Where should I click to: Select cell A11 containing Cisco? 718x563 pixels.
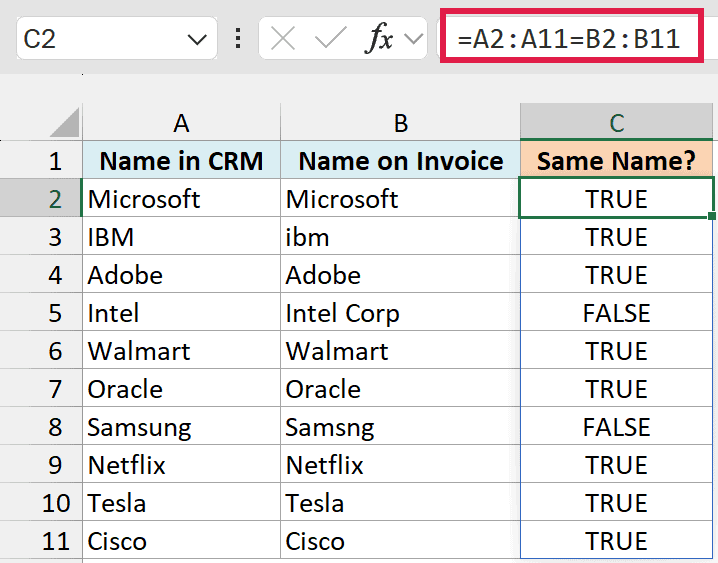[x=181, y=541]
